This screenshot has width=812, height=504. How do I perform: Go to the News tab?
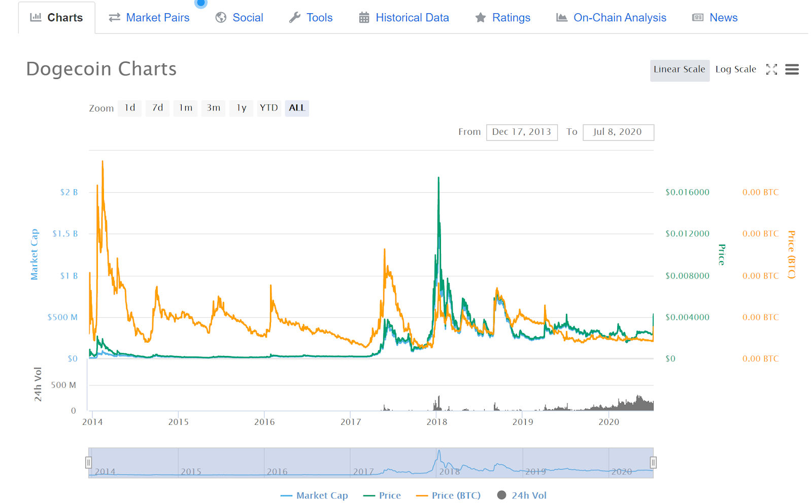pos(715,18)
